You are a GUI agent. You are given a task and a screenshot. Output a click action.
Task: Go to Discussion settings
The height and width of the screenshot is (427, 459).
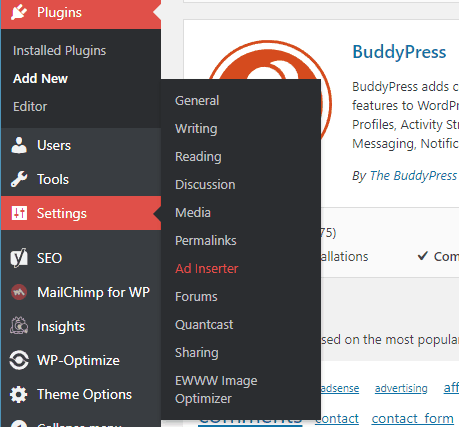pyautogui.click(x=205, y=185)
